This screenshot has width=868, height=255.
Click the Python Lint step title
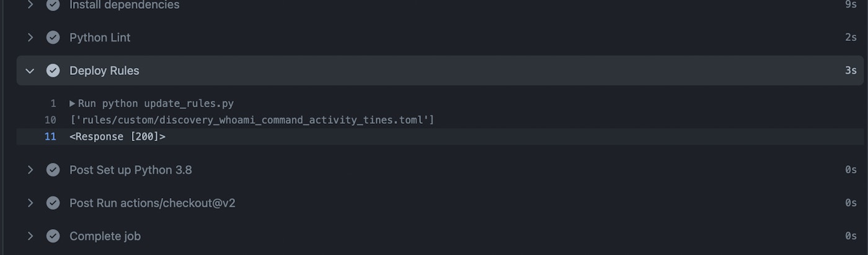(x=100, y=37)
